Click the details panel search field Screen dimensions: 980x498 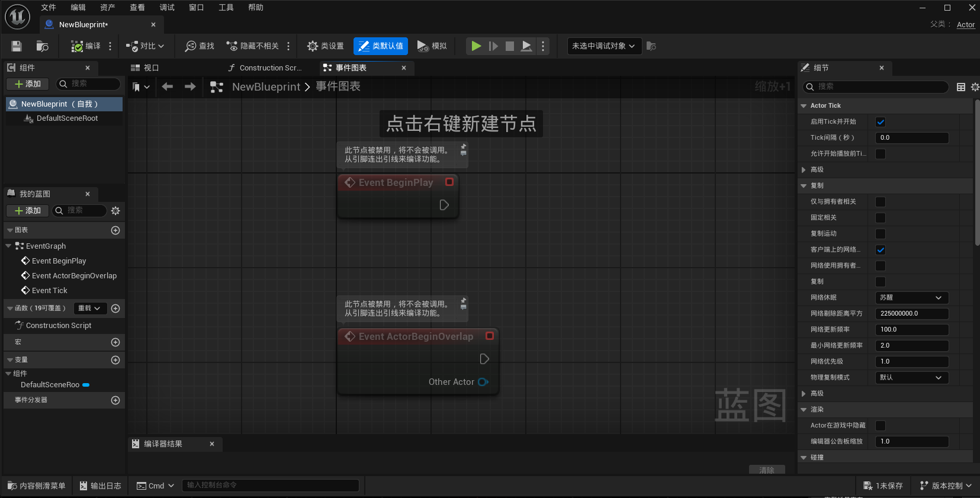pyautogui.click(x=875, y=87)
